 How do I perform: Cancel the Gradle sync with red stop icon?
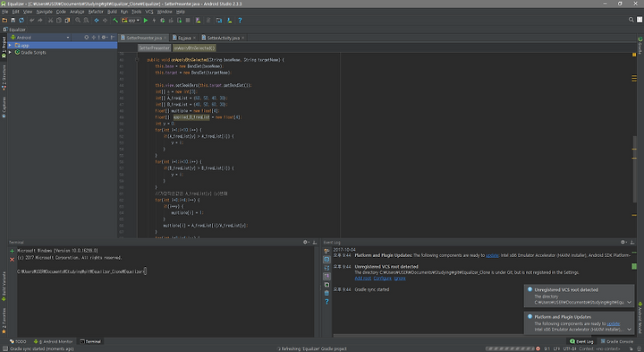pos(538,348)
